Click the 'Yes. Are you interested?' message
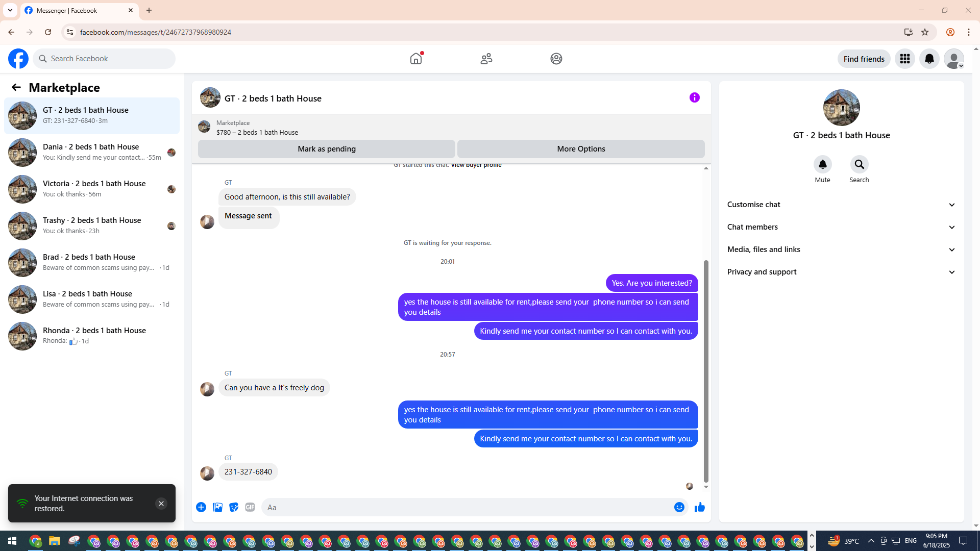 click(652, 283)
